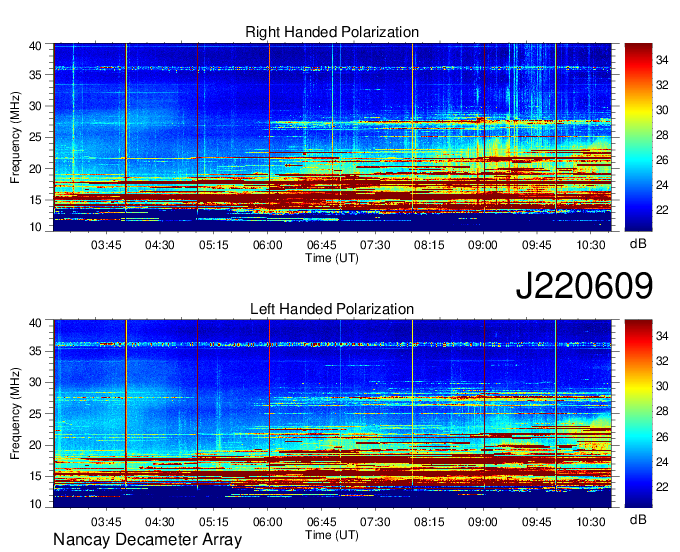Click the "Left Handed Polarization" plot title
The image size is (680, 552).
(x=332, y=309)
